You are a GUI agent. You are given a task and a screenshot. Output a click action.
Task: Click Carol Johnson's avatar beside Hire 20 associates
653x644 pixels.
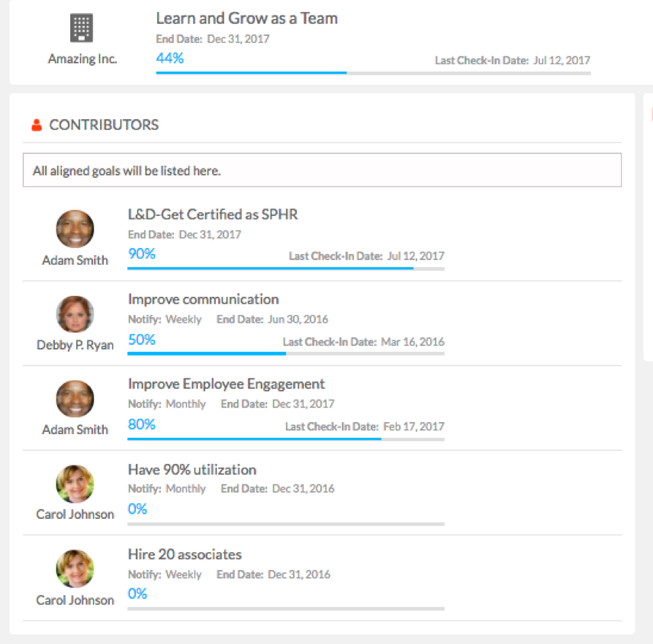[75, 568]
